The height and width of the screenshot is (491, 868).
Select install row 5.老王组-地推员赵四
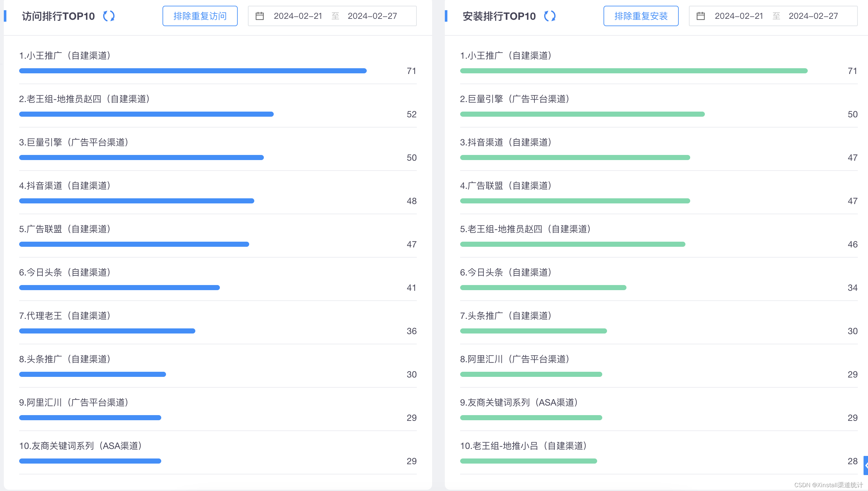[x=659, y=236]
